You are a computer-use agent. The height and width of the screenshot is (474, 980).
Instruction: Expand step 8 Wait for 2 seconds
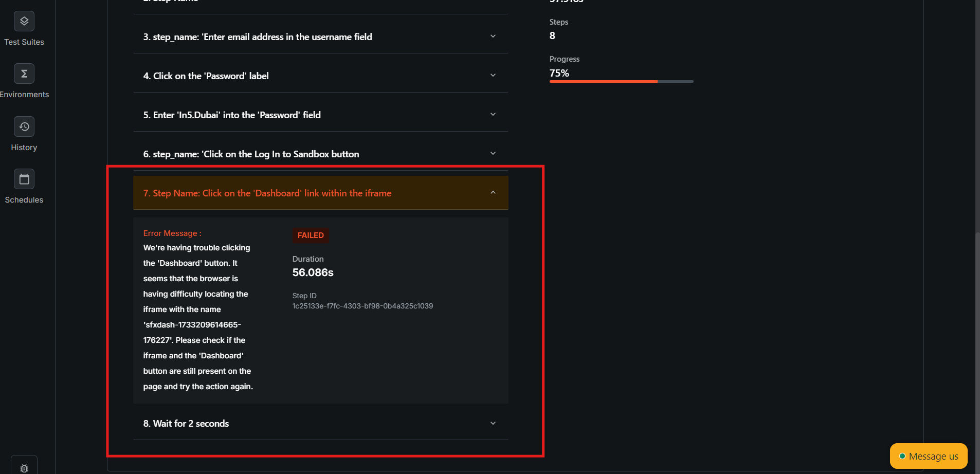(x=493, y=424)
